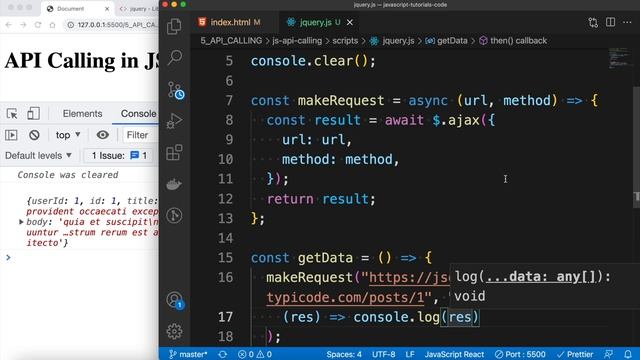The width and height of the screenshot is (640, 360).
Task: Close the jquery.js editor tab
Action: coord(350,22)
